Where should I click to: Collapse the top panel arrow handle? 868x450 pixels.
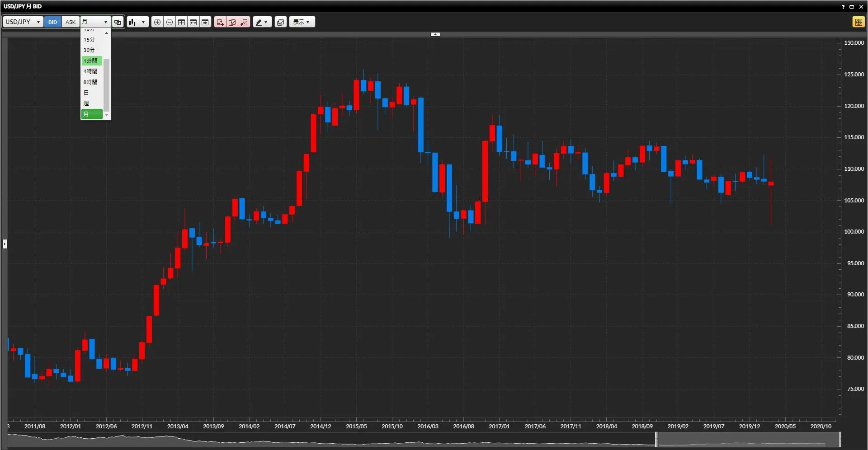pos(435,34)
